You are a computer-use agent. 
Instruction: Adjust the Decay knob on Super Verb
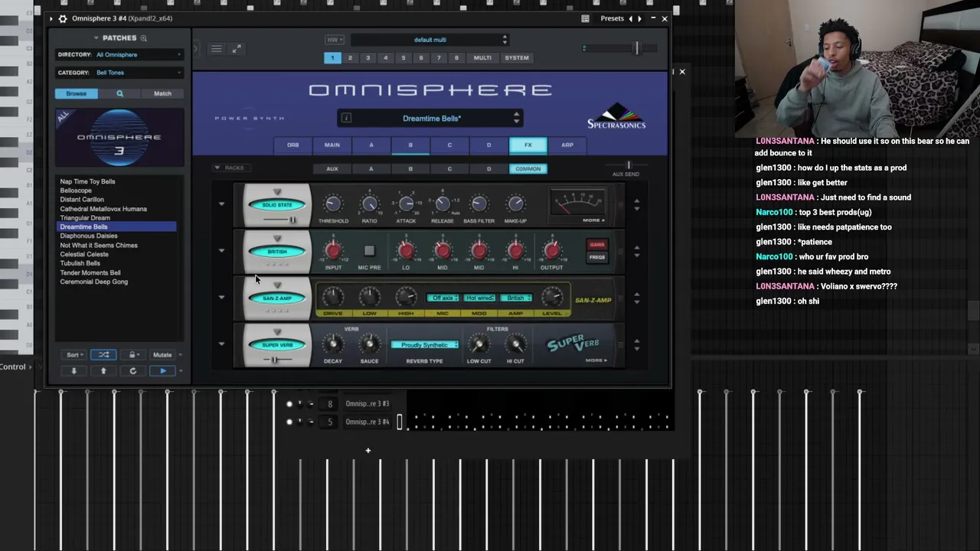coord(333,344)
